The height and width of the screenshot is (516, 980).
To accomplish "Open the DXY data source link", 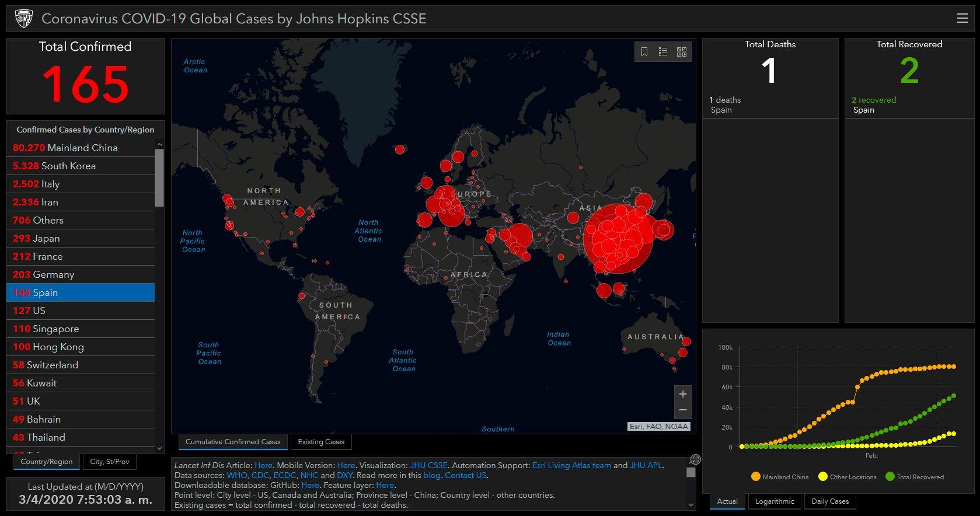I will click(x=344, y=476).
